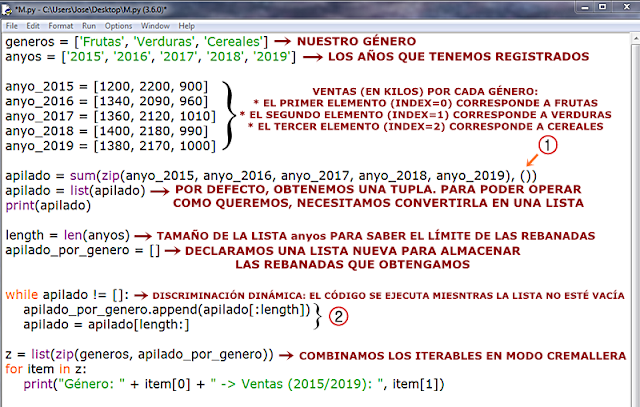The image size is (640, 407).
Task: Click the 'anyos = ['2015'' code line
Action: [151, 56]
